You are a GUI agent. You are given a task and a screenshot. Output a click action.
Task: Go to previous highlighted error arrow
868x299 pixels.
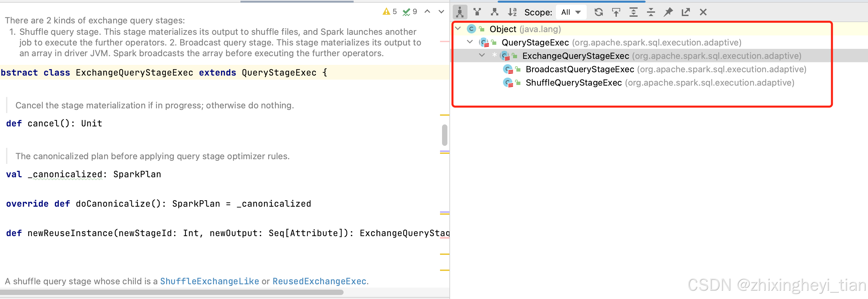(x=427, y=11)
